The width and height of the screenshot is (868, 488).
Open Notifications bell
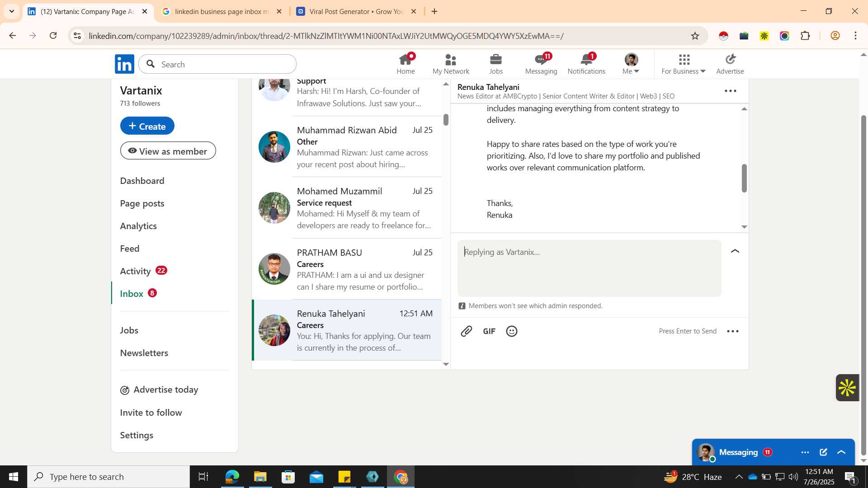[586, 64]
